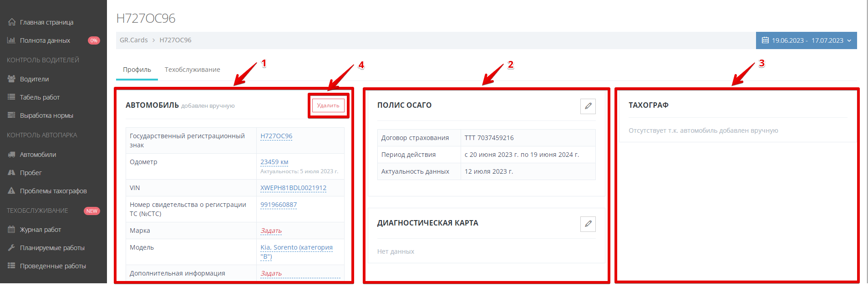Open Проведенные работы in sidebar

pyautogui.click(x=53, y=266)
